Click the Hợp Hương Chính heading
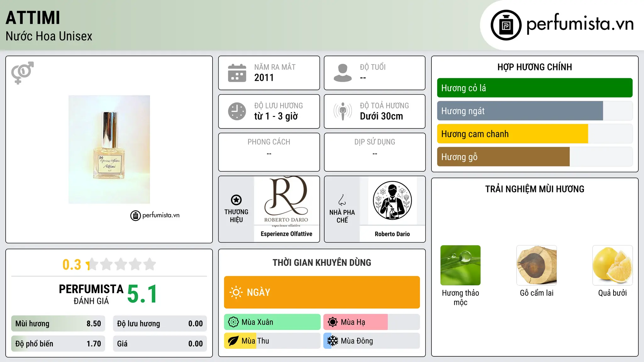This screenshot has width=644, height=362. (x=535, y=67)
